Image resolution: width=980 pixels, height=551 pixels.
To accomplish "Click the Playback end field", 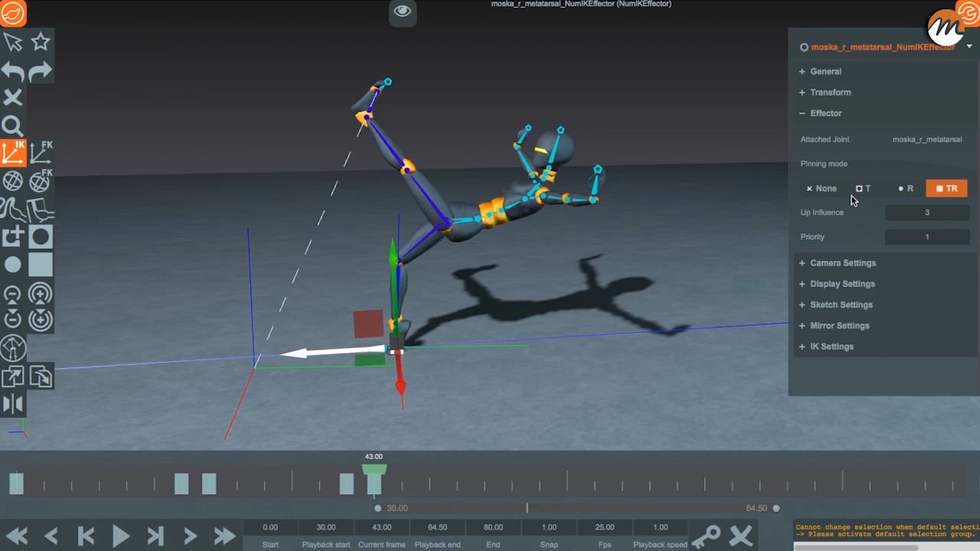I will (x=437, y=527).
